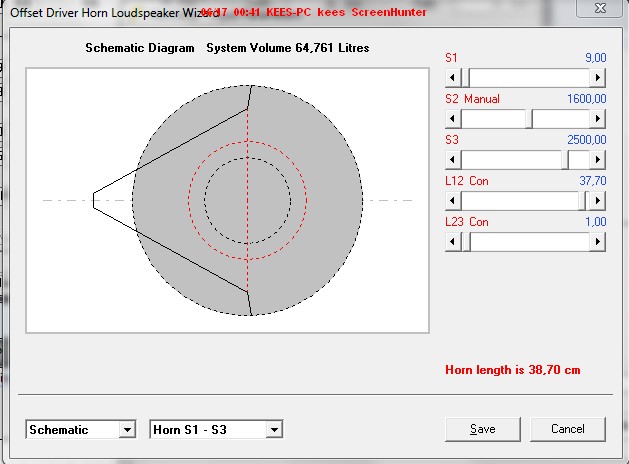Cancel the horn wizard dialog
The height and width of the screenshot is (464, 629).
(568, 429)
